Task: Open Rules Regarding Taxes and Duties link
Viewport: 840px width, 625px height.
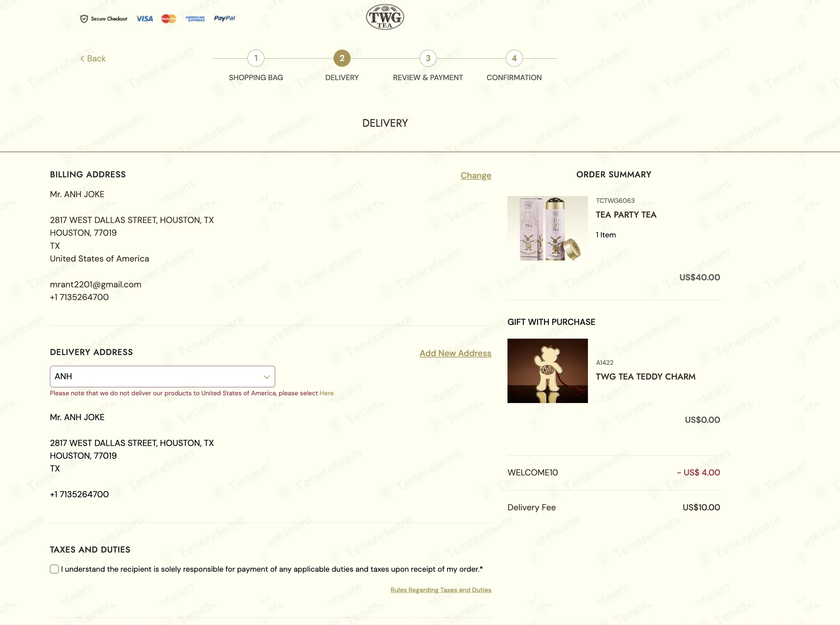Action: [441, 590]
